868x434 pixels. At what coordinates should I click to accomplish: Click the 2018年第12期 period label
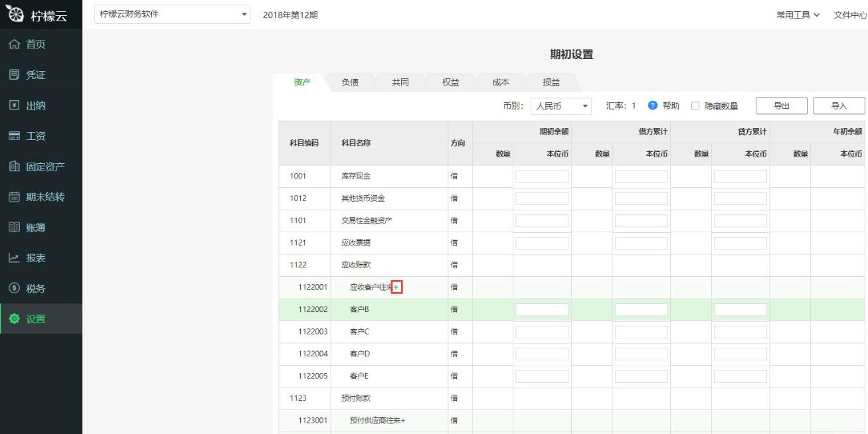coord(290,15)
